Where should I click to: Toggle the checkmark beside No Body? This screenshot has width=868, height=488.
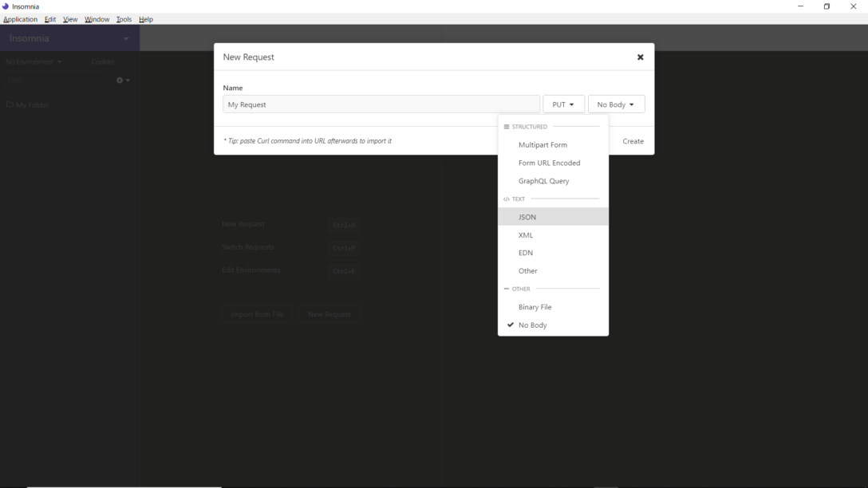click(511, 325)
